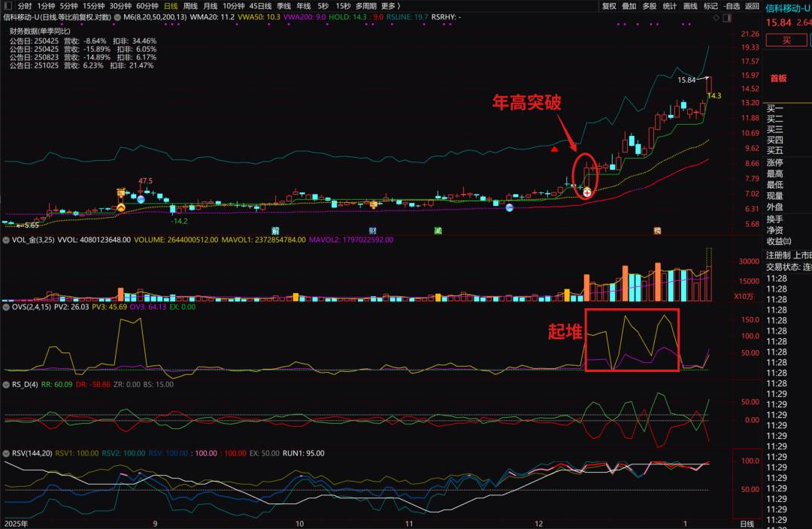
Task: Click the red plus signal circle
Action: tap(586, 192)
